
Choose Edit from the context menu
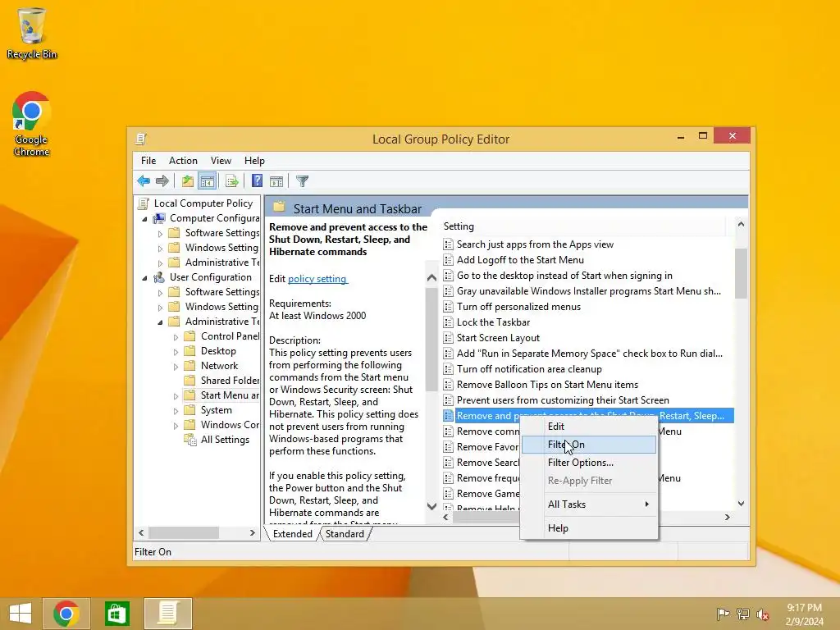click(589, 427)
